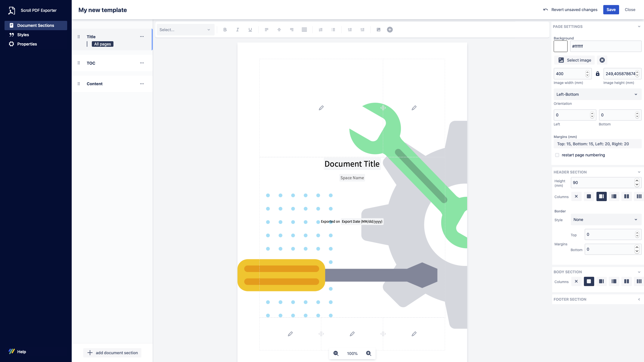This screenshot has width=644, height=362.
Task: Toggle bold formatting in toolbar
Action: click(x=225, y=30)
